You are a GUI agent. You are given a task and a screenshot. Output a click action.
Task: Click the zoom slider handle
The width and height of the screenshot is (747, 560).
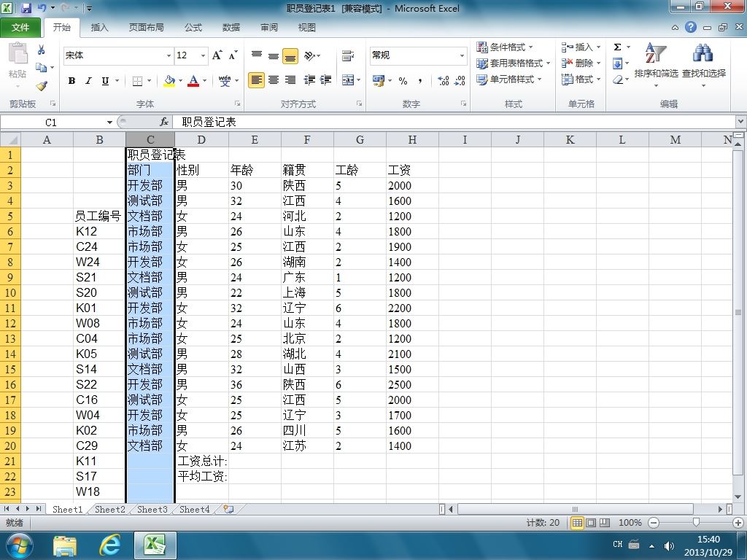(x=696, y=522)
